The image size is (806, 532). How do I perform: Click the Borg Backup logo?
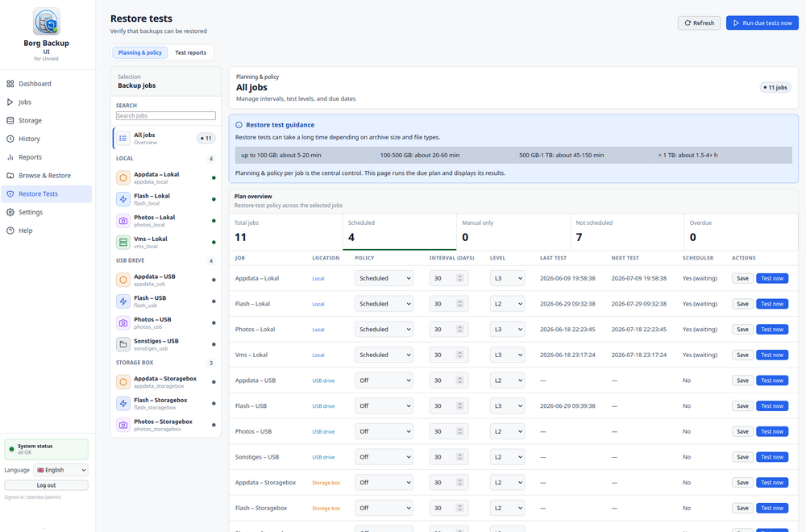(x=46, y=22)
